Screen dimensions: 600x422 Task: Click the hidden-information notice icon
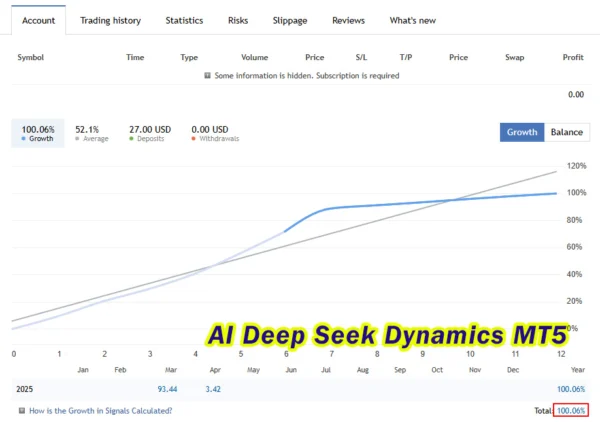pyautogui.click(x=207, y=75)
